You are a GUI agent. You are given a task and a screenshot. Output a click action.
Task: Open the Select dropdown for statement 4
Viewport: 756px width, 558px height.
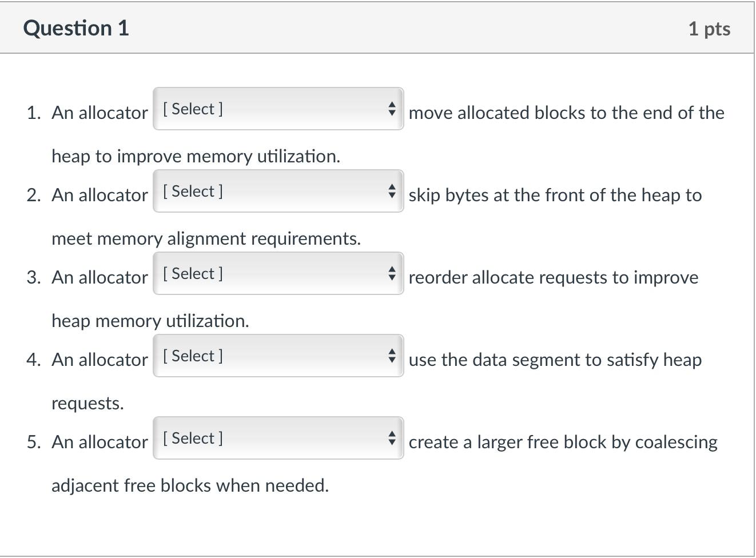point(277,356)
